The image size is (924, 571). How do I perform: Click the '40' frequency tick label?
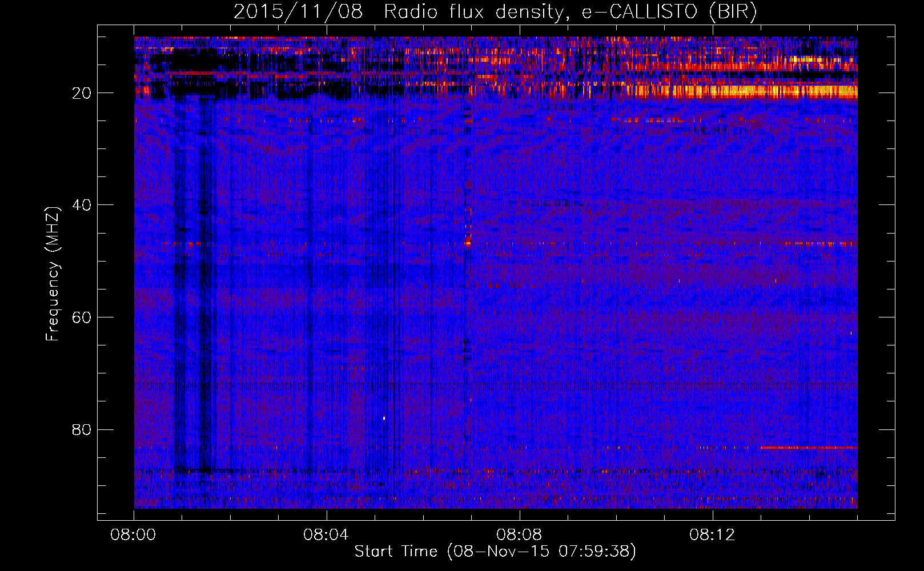[82, 205]
